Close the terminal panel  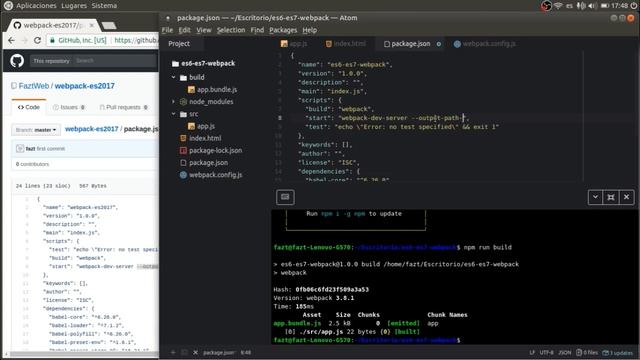coord(627,197)
